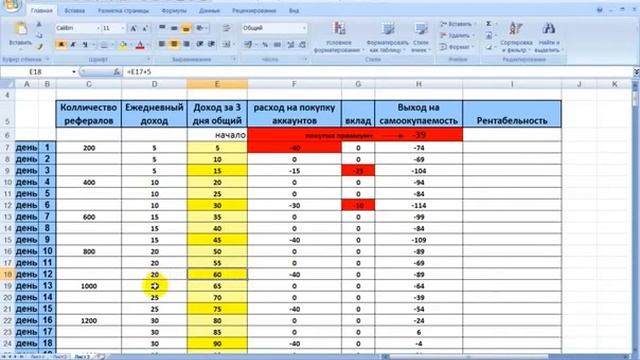This screenshot has width=640, height=360.
Task: Open the Calibri font name dropdown
Action: tap(98, 28)
